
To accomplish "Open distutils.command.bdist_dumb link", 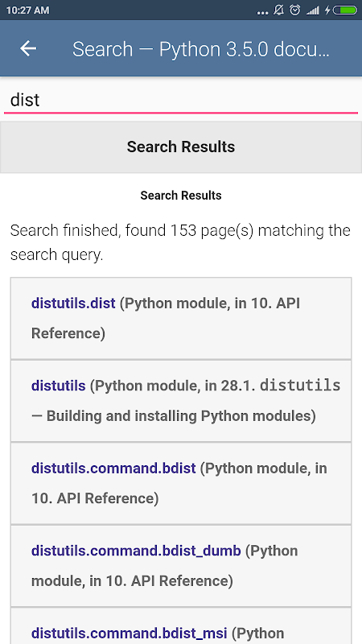I will pyautogui.click(x=136, y=551).
